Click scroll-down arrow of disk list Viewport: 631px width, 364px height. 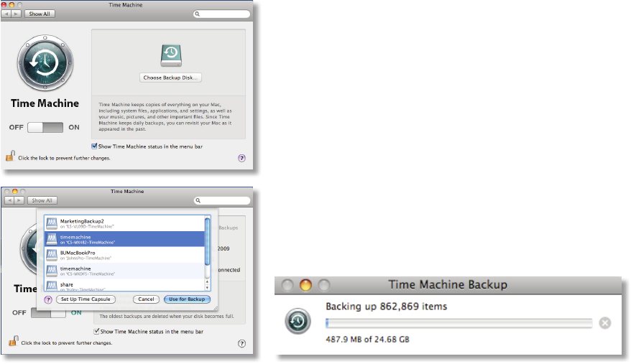(x=208, y=288)
